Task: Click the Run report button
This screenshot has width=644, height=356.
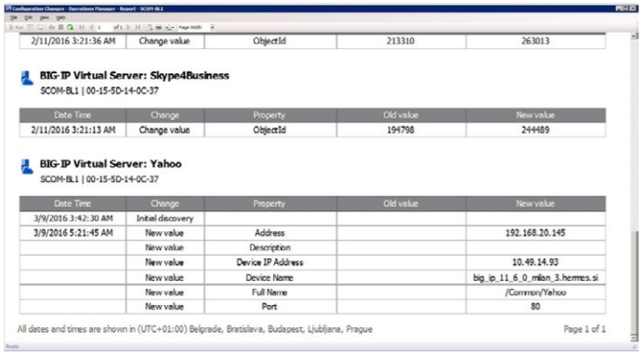Action: (17, 28)
